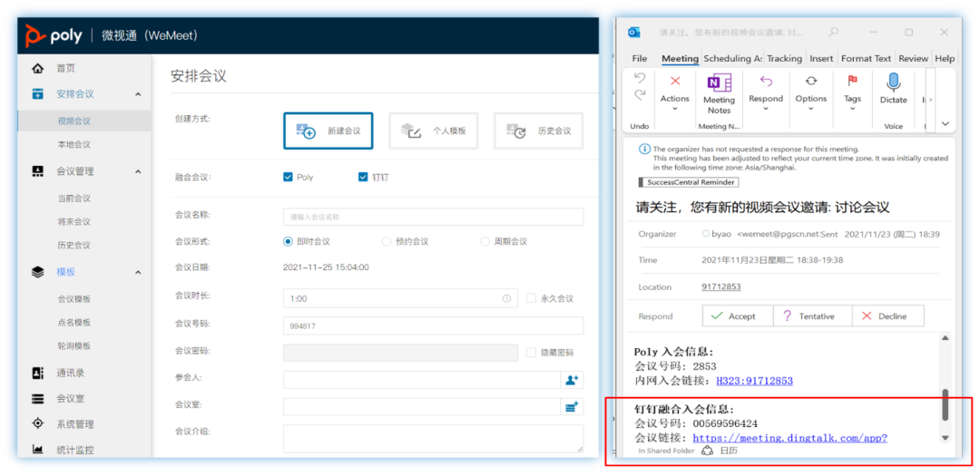Click the Outlook message body scrollbar thumb

coord(945,404)
